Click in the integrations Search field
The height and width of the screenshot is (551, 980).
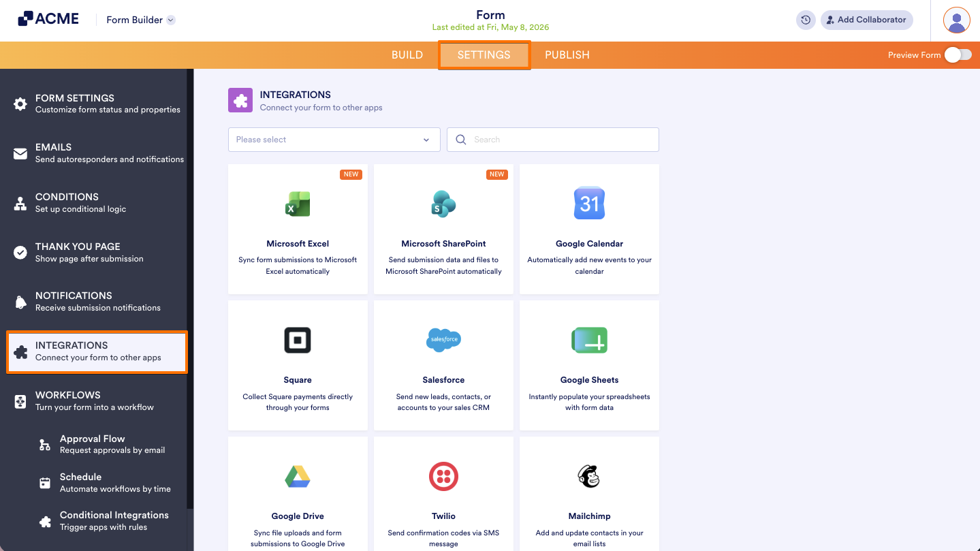pyautogui.click(x=553, y=140)
